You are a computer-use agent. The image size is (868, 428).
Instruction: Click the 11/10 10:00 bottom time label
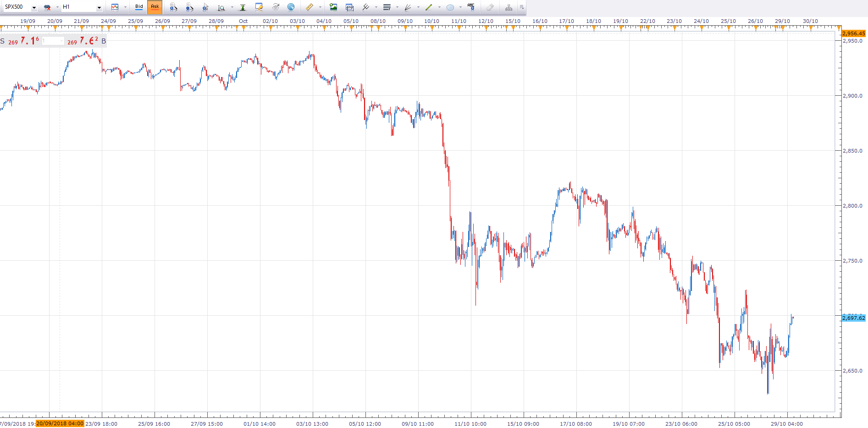[x=470, y=424]
